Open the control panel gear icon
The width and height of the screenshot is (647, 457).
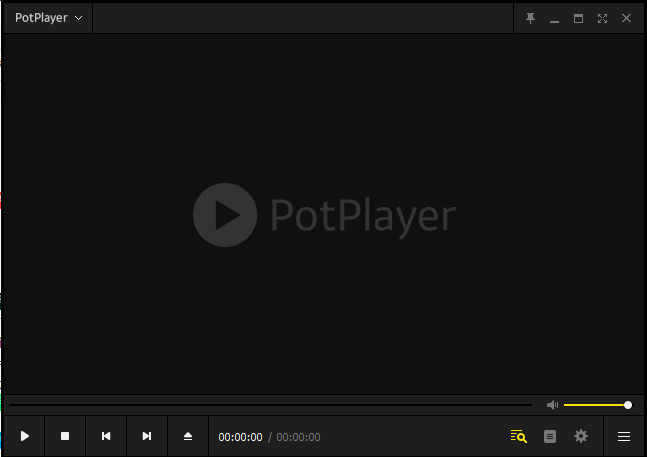click(581, 436)
